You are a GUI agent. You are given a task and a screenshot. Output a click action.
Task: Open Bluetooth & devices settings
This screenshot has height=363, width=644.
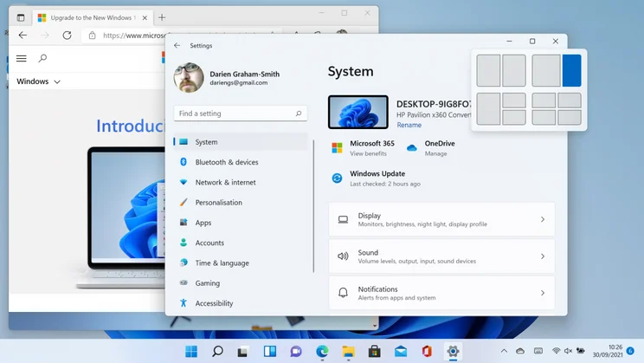[x=241, y=162]
